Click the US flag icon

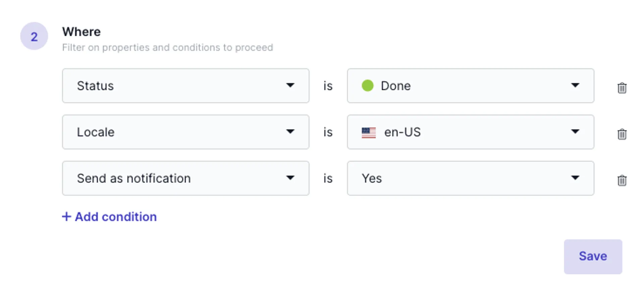pos(369,133)
